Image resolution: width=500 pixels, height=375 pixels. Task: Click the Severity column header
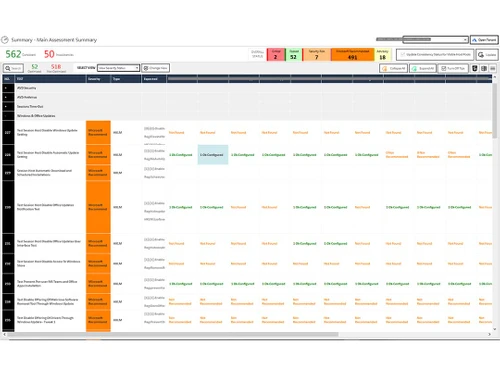tap(98, 79)
